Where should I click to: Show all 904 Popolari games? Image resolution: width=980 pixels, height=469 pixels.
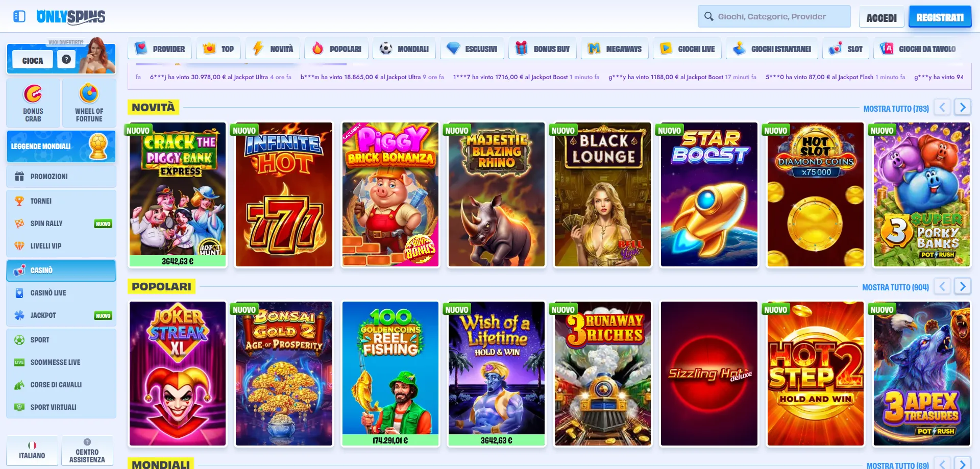(x=895, y=287)
